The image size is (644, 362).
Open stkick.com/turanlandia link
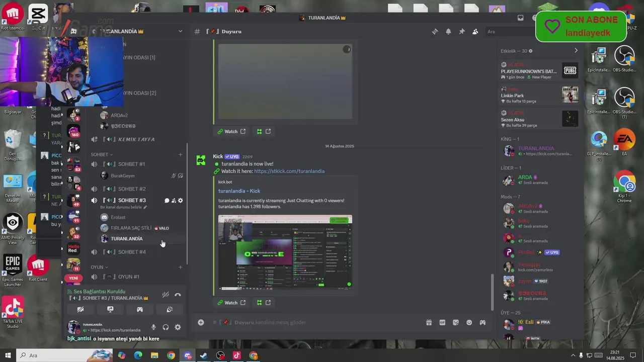tap(289, 171)
